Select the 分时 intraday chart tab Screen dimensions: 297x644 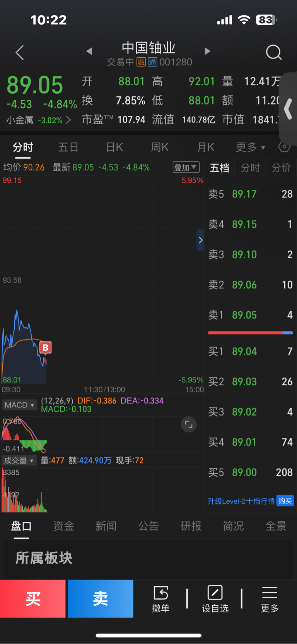[x=23, y=147]
